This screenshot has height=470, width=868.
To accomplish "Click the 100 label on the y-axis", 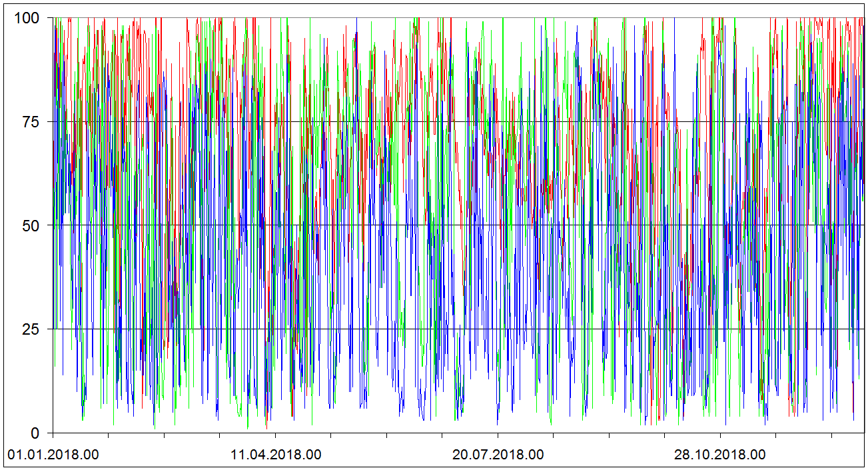I will pyautogui.click(x=27, y=18).
